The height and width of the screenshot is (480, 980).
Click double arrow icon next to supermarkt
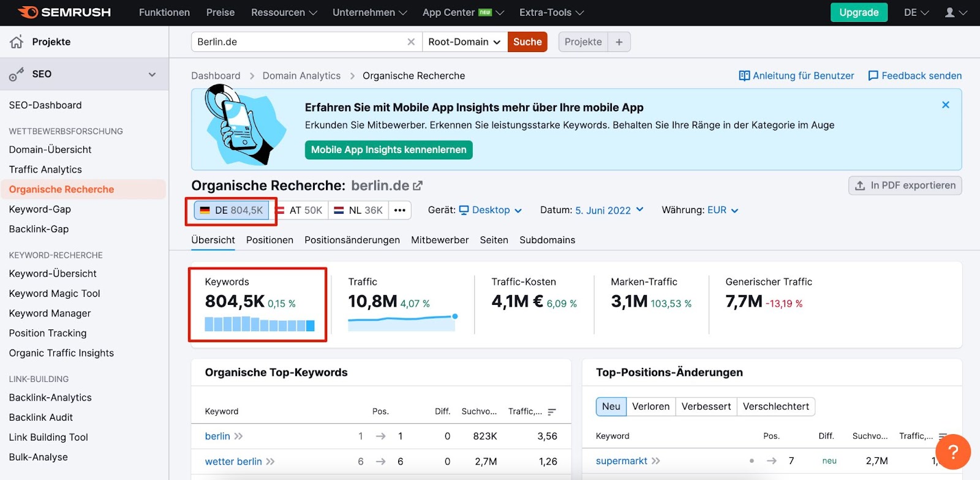click(655, 461)
